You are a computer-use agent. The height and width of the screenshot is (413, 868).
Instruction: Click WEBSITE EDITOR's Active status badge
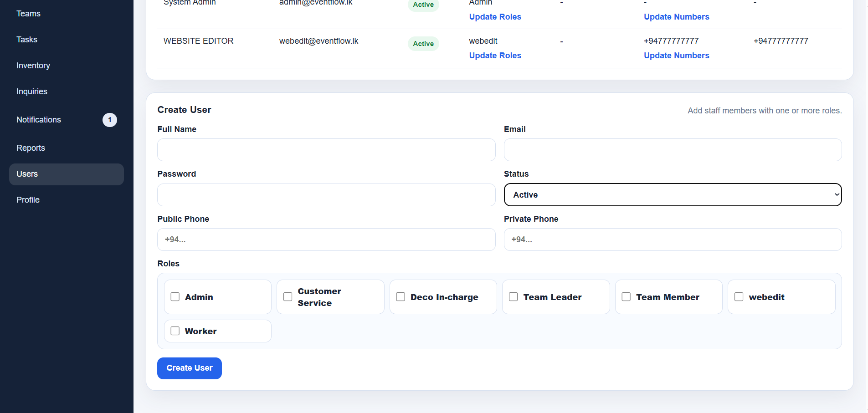(423, 44)
